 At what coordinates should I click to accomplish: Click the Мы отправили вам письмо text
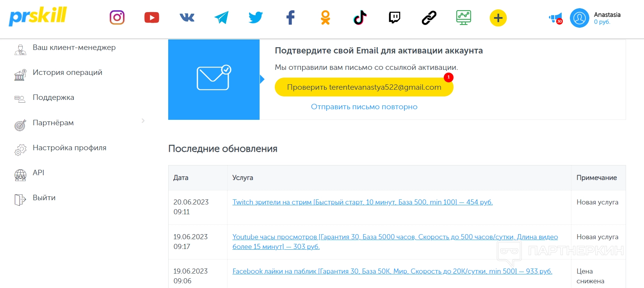point(366,67)
